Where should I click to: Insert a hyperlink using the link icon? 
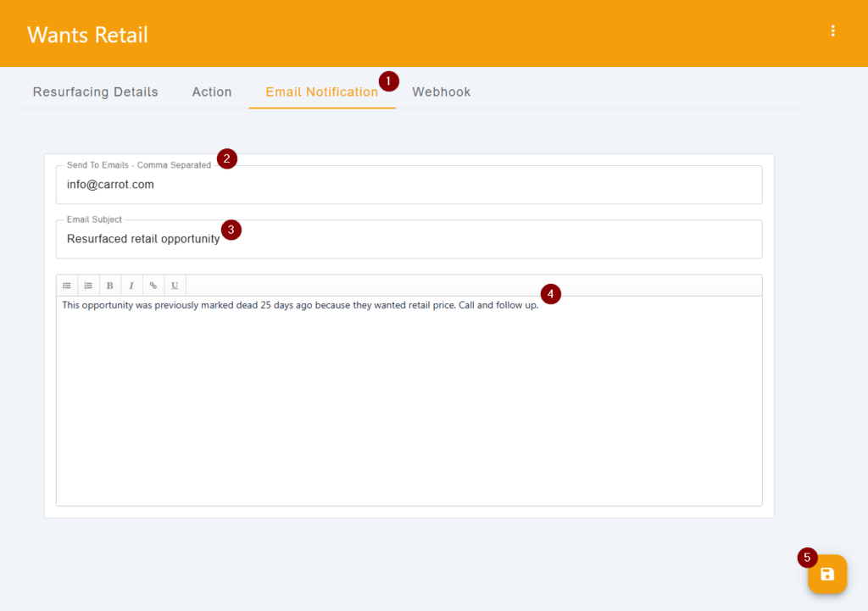[153, 286]
